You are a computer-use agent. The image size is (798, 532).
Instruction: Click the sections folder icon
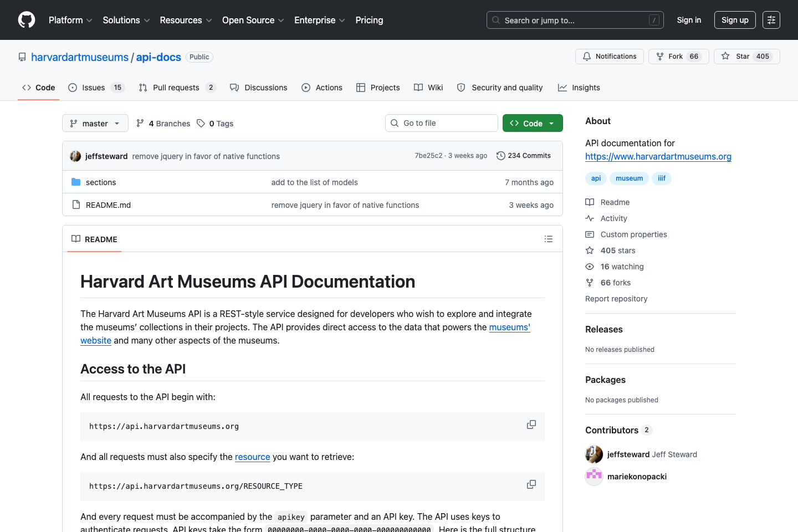point(76,182)
